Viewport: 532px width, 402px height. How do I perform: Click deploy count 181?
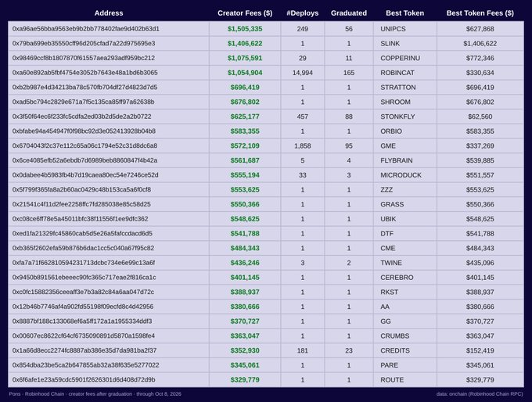302,350
